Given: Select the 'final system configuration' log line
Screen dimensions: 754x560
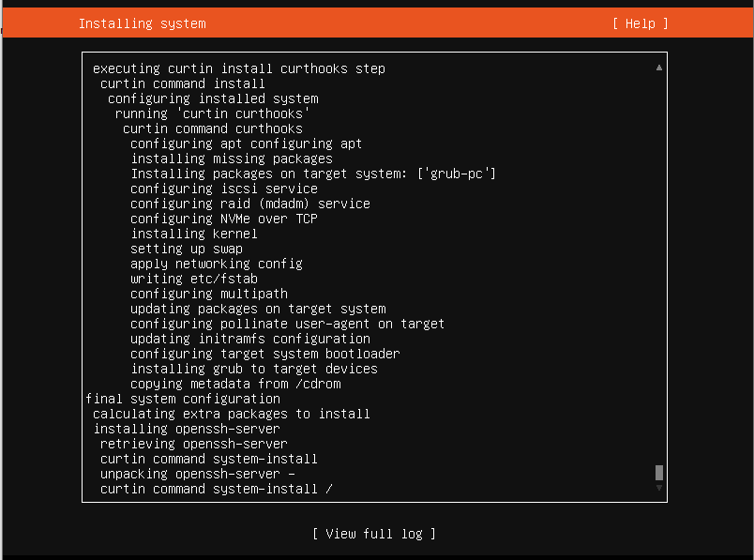Looking at the screenshot, I should (x=182, y=399).
